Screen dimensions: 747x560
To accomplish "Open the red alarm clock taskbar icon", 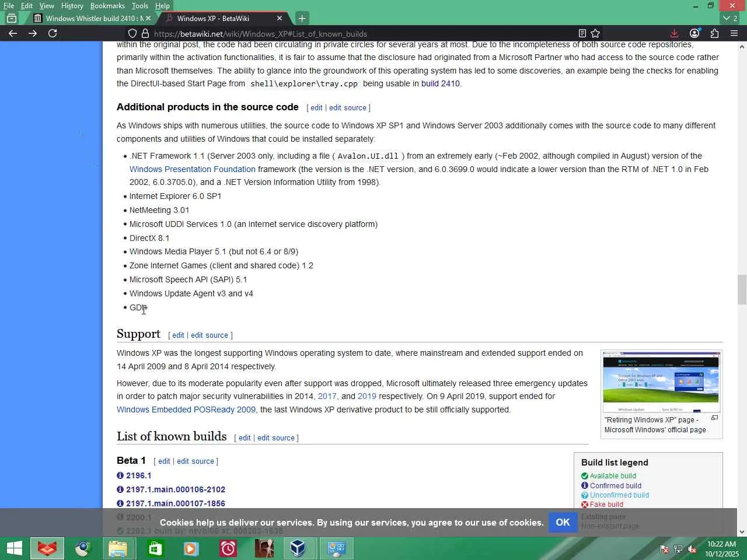I will [228, 548].
